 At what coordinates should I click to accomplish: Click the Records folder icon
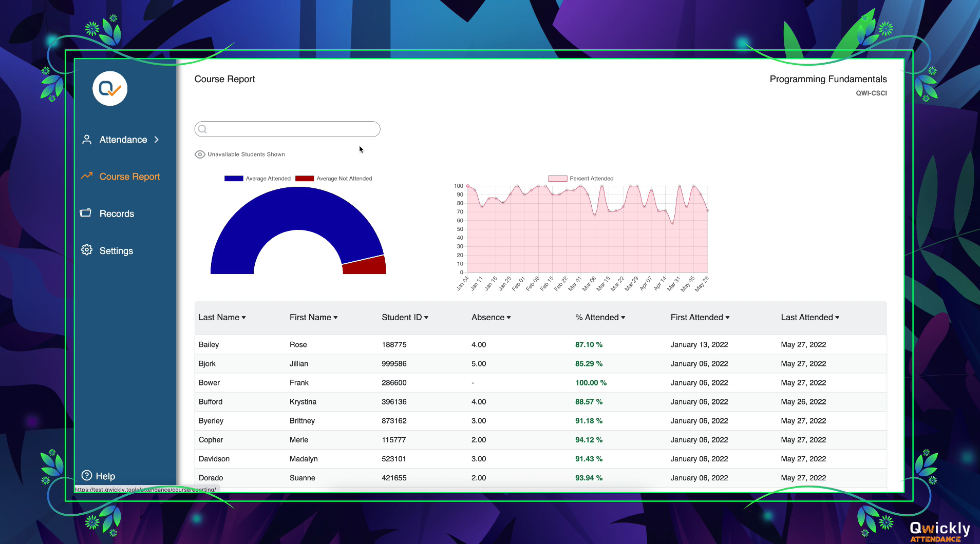pyautogui.click(x=86, y=213)
